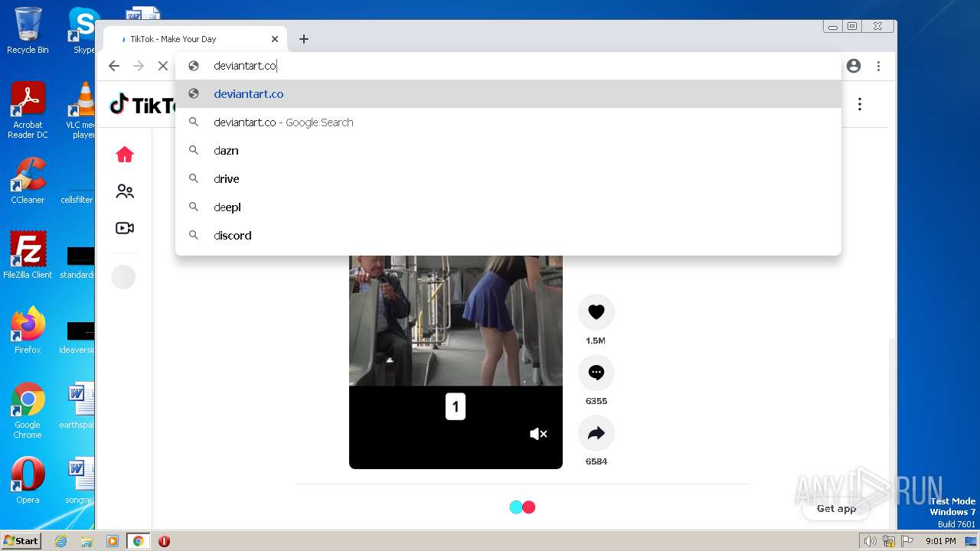Open Windows Media Player taskbar icon
Viewport: 980px width, 551px height.
pyautogui.click(x=113, y=541)
